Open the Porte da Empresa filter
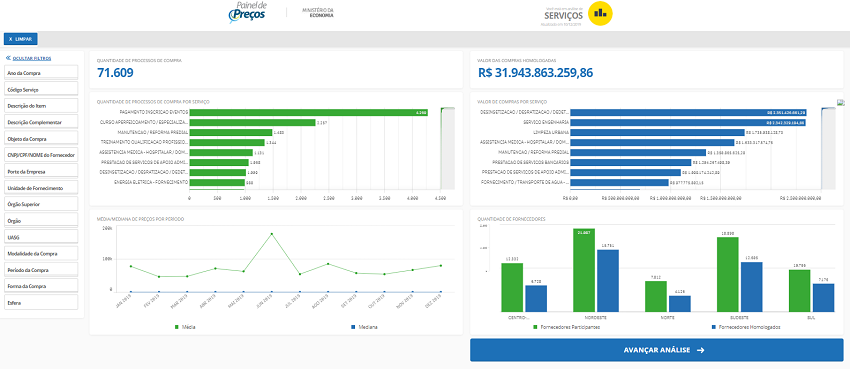 [42, 171]
